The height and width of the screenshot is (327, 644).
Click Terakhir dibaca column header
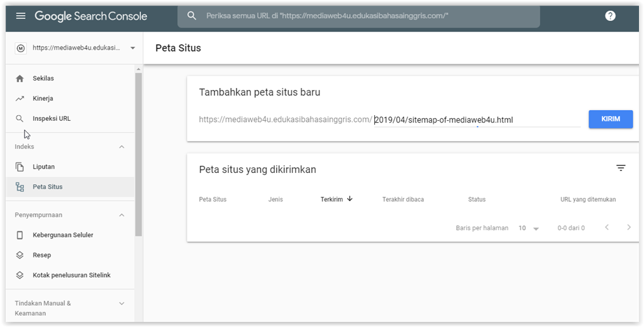(x=403, y=199)
